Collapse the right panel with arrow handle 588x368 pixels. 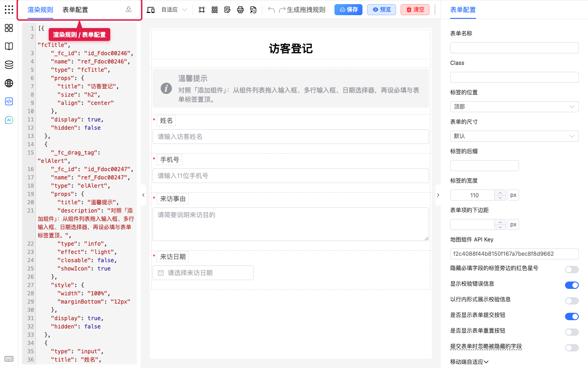[x=438, y=195]
